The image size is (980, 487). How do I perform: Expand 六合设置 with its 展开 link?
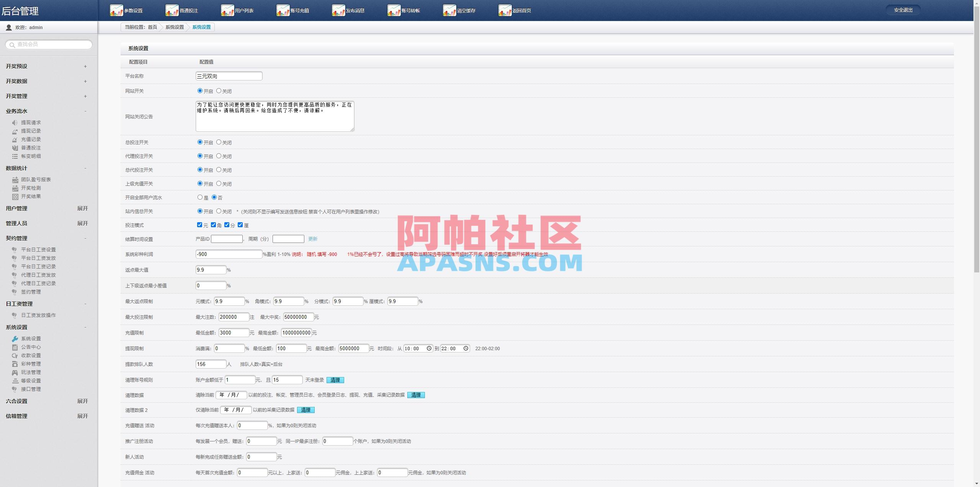(x=82, y=401)
